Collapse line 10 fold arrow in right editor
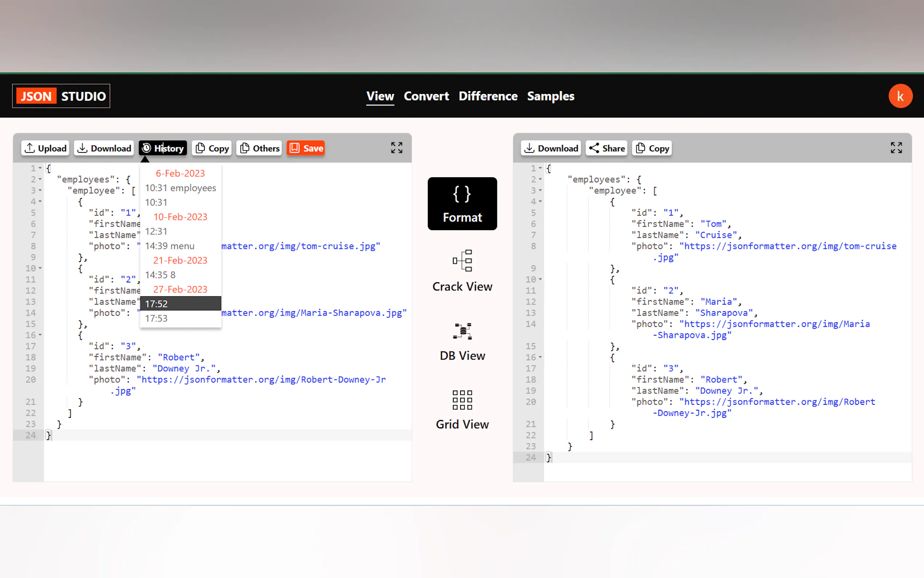The width and height of the screenshot is (924, 578). (540, 280)
